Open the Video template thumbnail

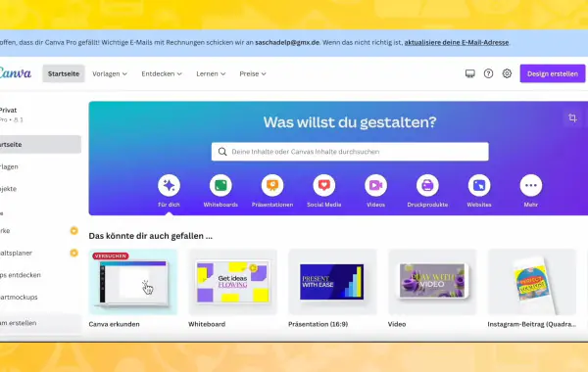(432, 282)
